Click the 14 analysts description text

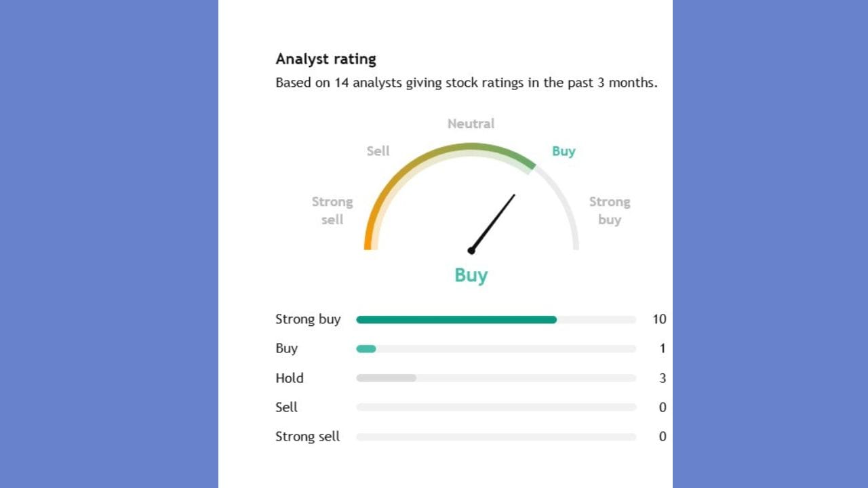pos(466,83)
